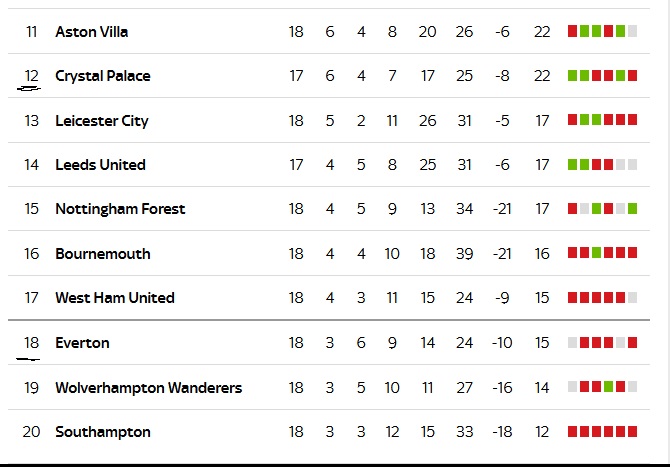The height and width of the screenshot is (467, 670).
Task: Open the Aston Villa team link
Action: click(x=91, y=32)
